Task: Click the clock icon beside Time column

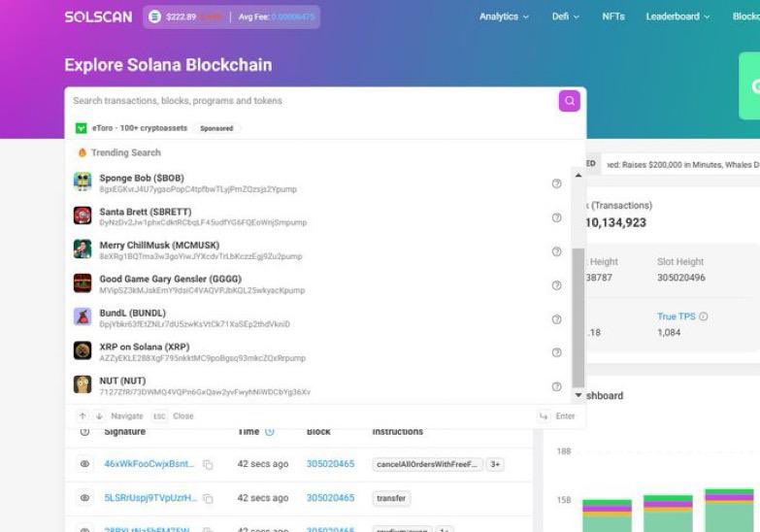Action: [x=270, y=432]
